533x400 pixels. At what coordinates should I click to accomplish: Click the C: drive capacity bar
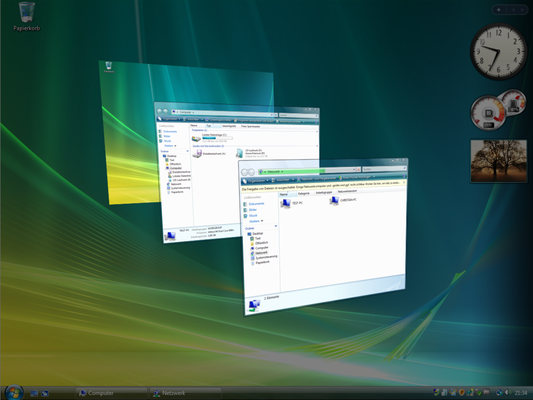tap(217, 138)
